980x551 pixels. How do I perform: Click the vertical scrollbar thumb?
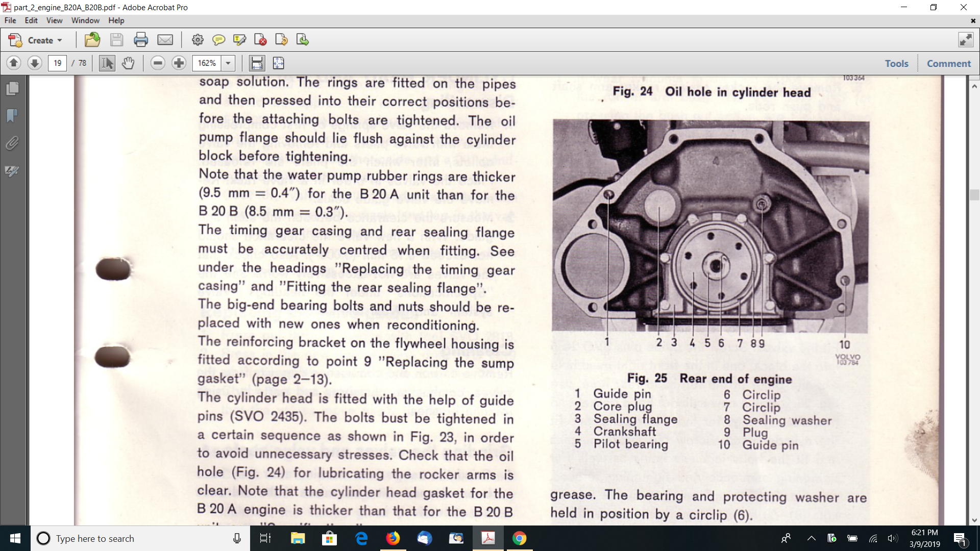point(974,195)
